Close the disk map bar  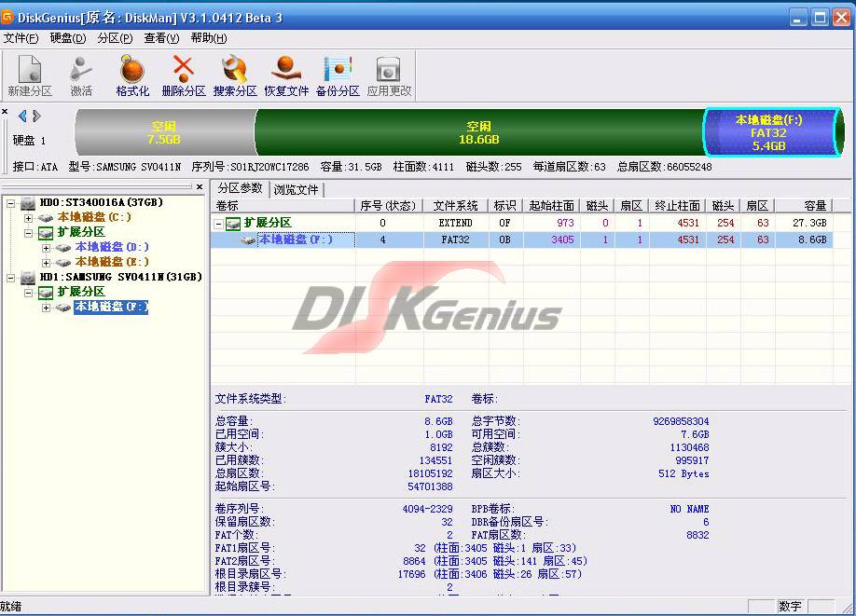[5, 111]
